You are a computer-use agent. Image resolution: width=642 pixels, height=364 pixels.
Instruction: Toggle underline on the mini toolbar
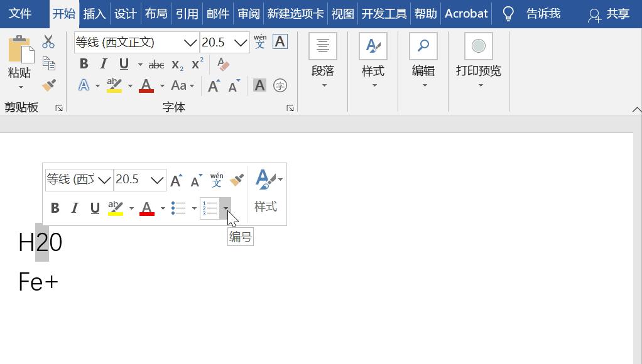click(95, 208)
